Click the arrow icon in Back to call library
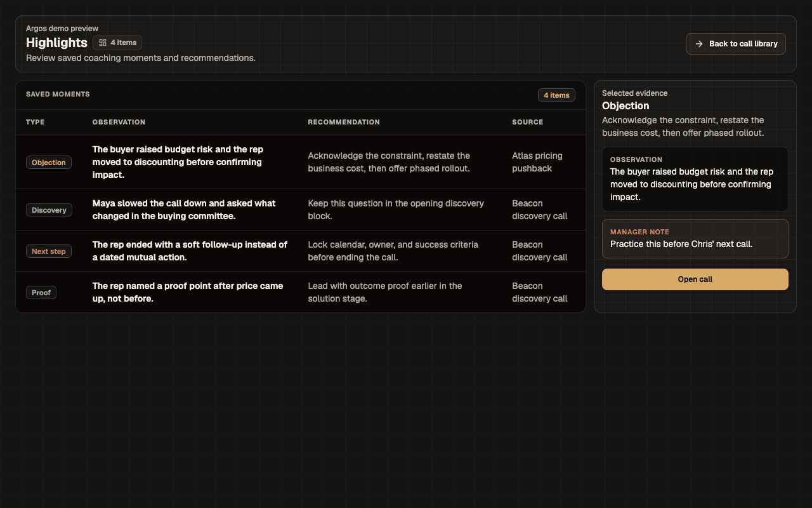 (699, 44)
